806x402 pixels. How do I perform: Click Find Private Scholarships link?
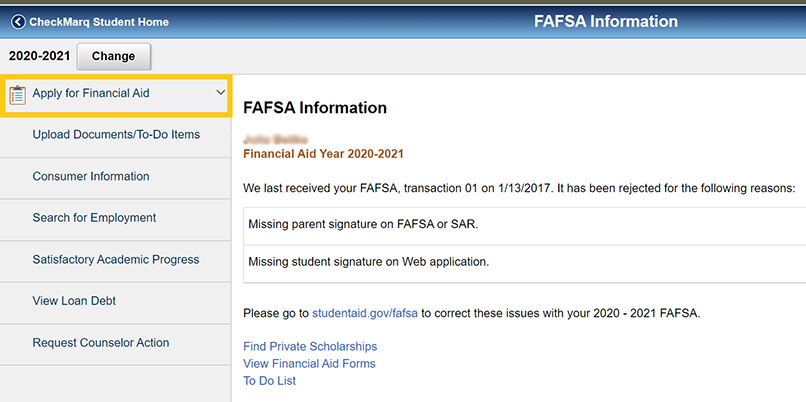[310, 347]
